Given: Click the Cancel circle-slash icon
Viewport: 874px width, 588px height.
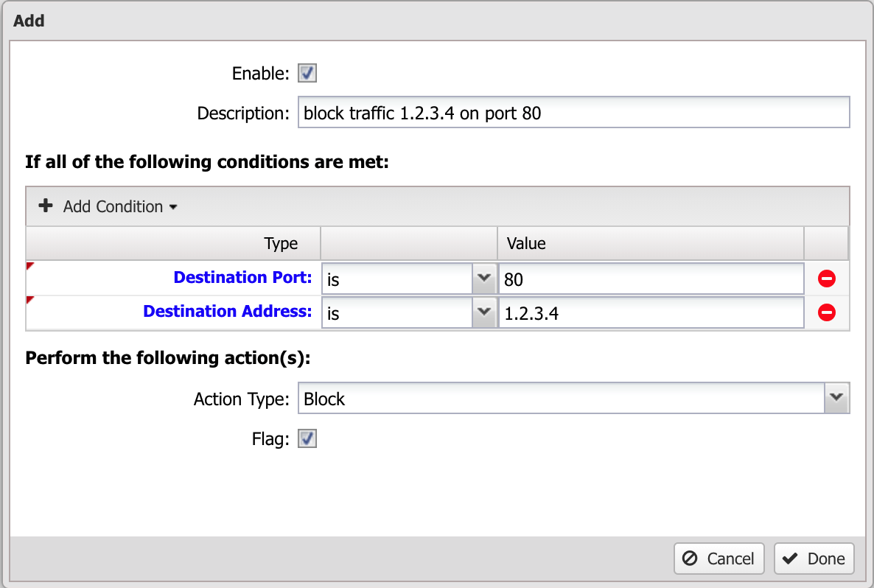Looking at the screenshot, I should (690, 558).
